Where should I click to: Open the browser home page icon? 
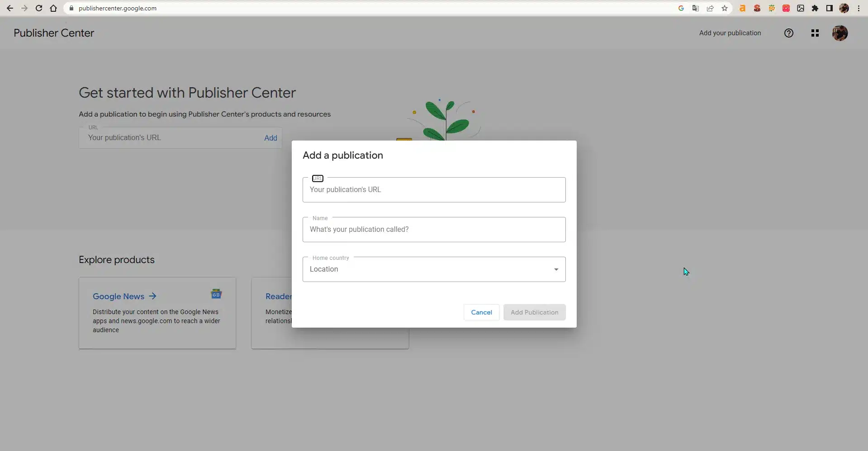53,8
